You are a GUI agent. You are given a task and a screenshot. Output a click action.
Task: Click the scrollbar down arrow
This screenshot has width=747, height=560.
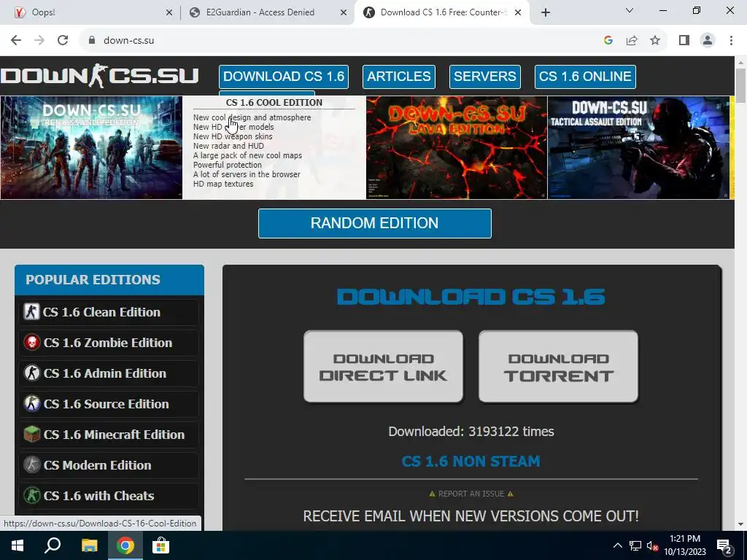(x=740, y=524)
